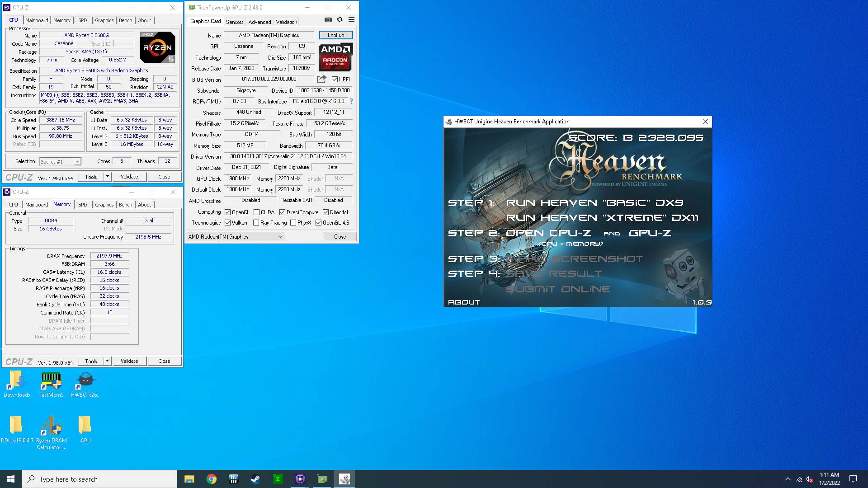Click ABOUT in the Heaven benchmark window
The height and width of the screenshot is (488, 868).
[464, 302]
